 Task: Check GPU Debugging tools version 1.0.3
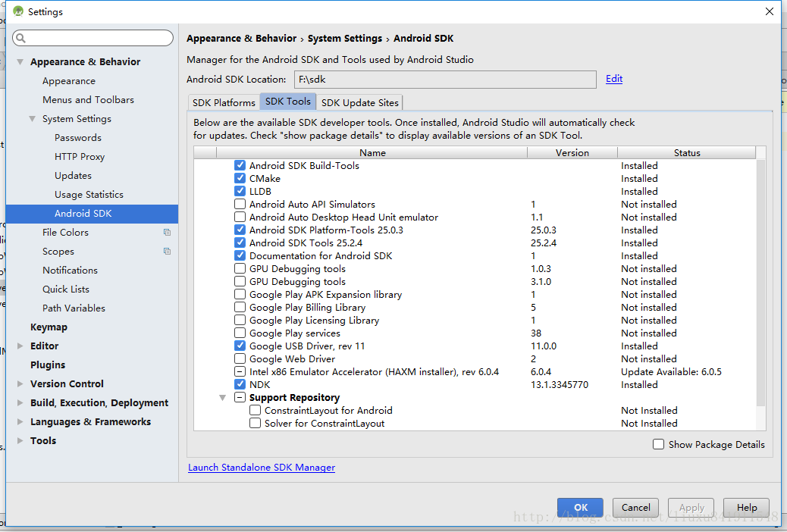pos(240,268)
